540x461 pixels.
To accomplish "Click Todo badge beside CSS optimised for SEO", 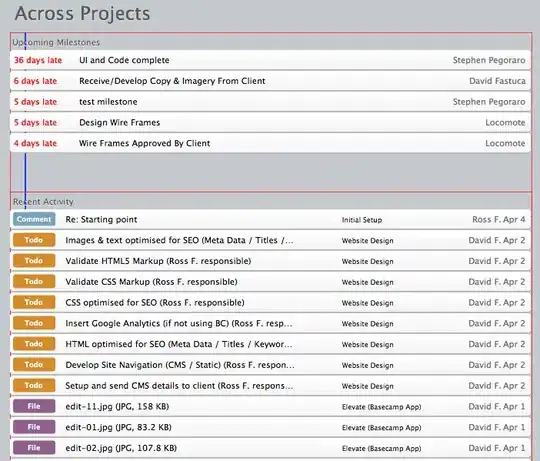I will click(34, 302).
